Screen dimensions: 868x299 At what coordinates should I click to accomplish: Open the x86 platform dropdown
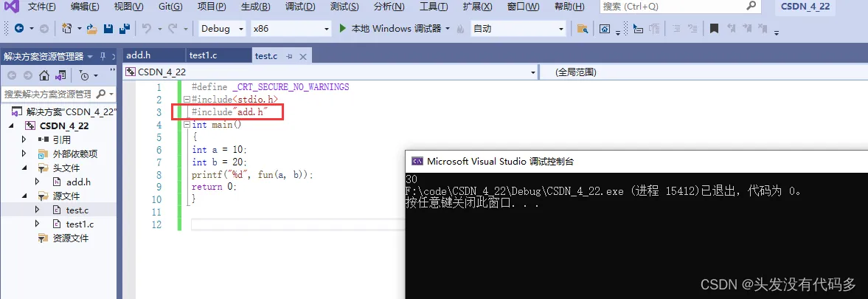coord(291,28)
